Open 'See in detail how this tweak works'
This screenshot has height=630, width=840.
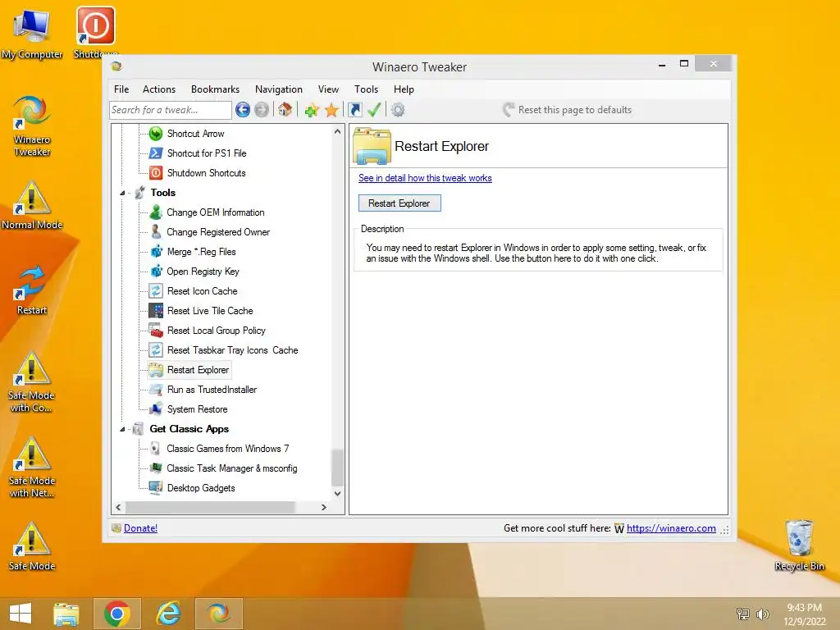click(425, 178)
